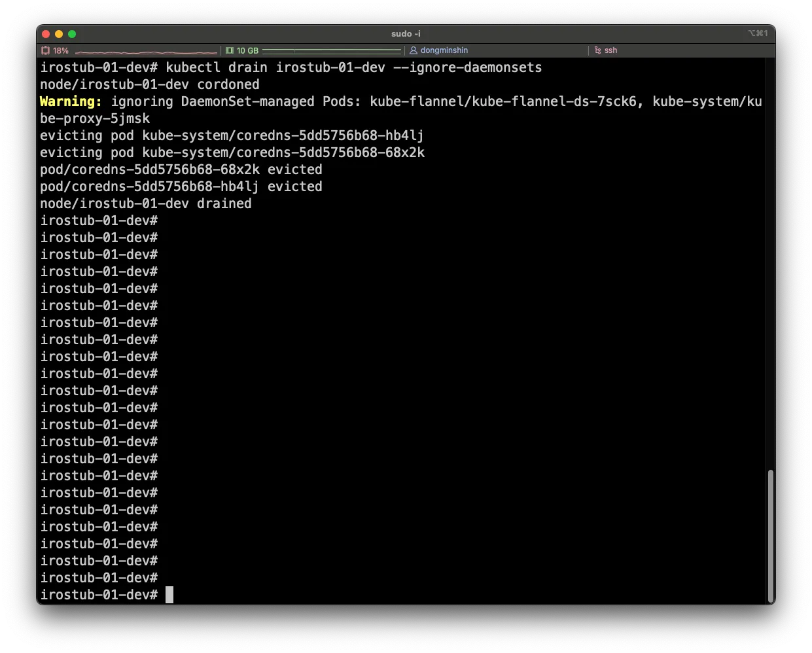This screenshot has height=653, width=812.
Task: Click the dongminshin username status item
Action: click(x=444, y=50)
